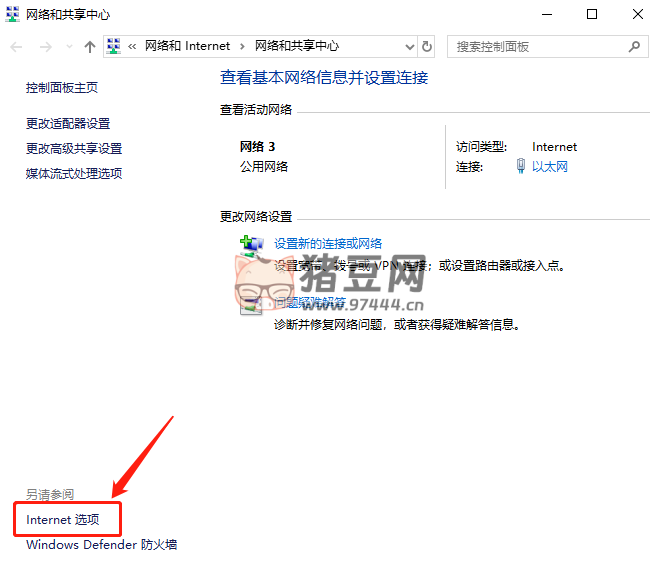Click the 问题疑难解答 troubleshooter icon
This screenshot has height=563, width=661.
click(x=252, y=304)
